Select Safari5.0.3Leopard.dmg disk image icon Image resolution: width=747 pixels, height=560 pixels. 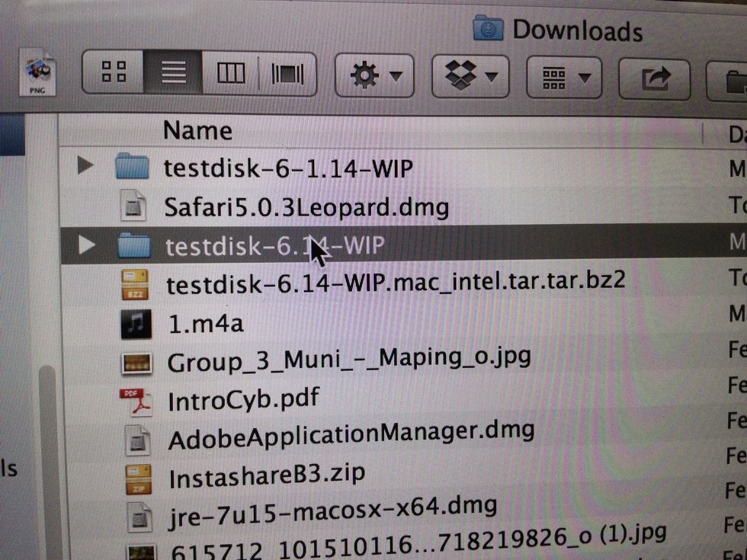(x=134, y=205)
